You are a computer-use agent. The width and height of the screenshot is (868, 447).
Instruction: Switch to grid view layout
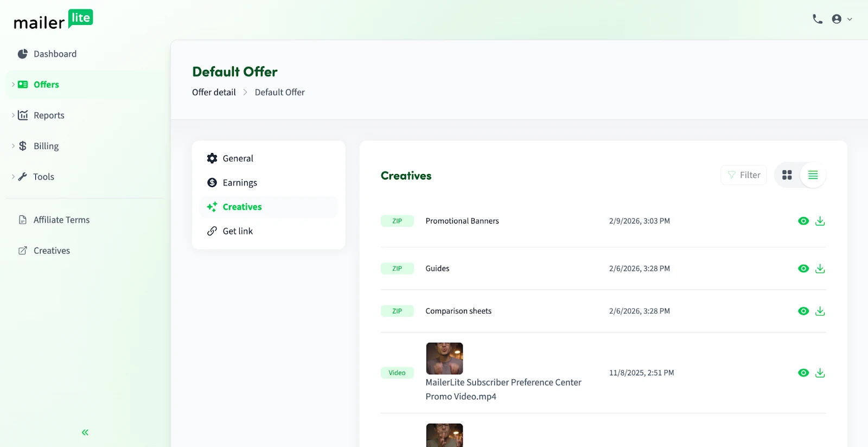787,175
